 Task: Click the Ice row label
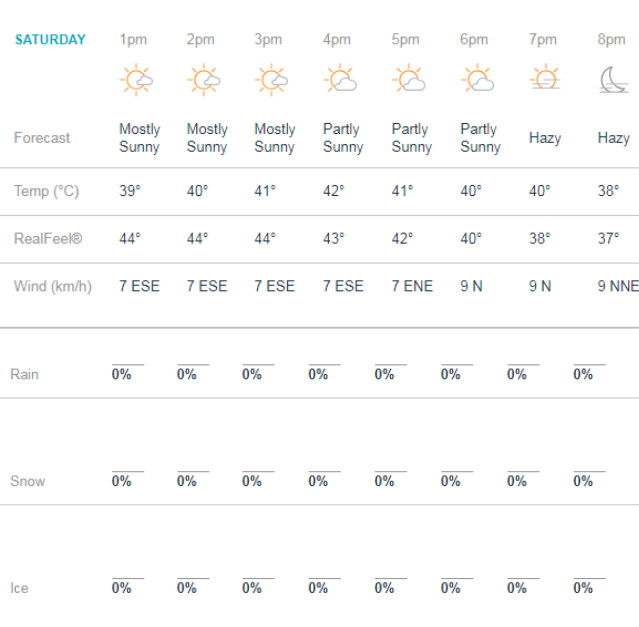(x=19, y=588)
